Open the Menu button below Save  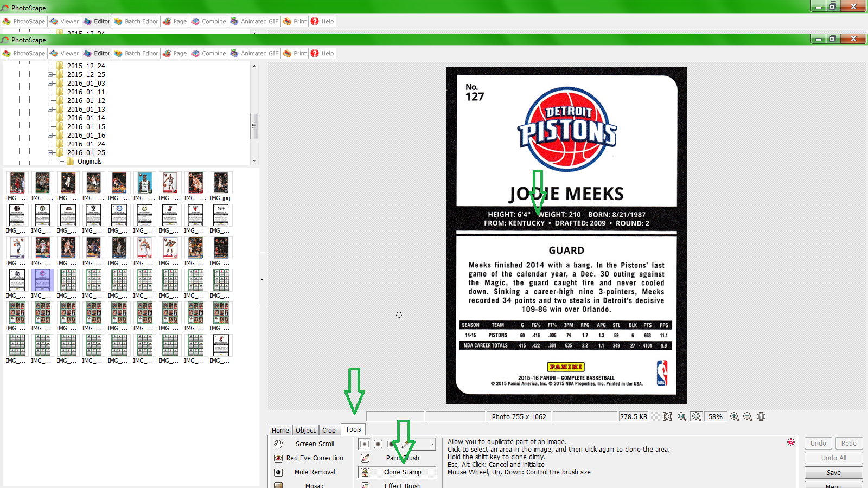[834, 485]
